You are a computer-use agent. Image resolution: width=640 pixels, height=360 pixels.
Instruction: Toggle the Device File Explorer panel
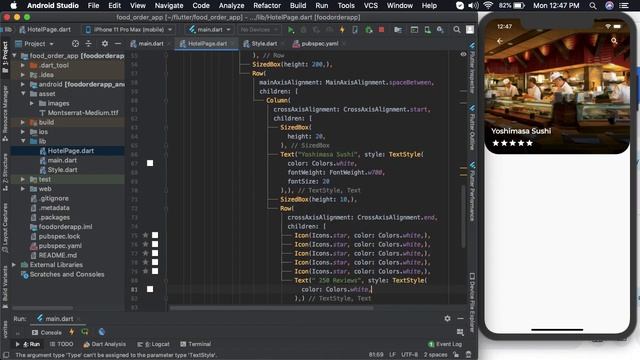pyautogui.click(x=472, y=302)
